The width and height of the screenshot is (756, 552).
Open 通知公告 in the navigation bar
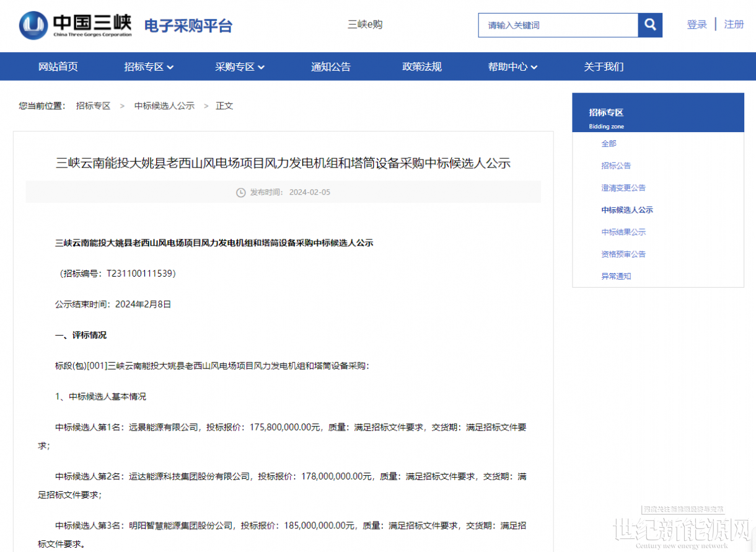click(331, 66)
